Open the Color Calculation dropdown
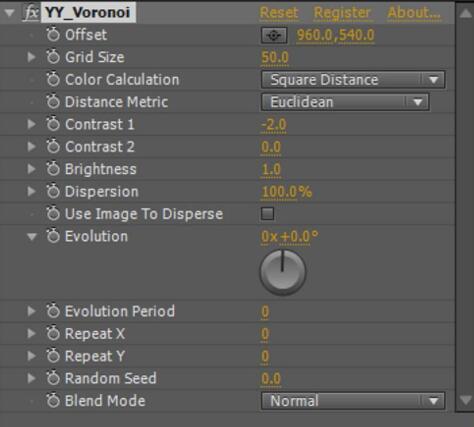Image resolution: width=474 pixels, height=427 pixels. coord(353,80)
